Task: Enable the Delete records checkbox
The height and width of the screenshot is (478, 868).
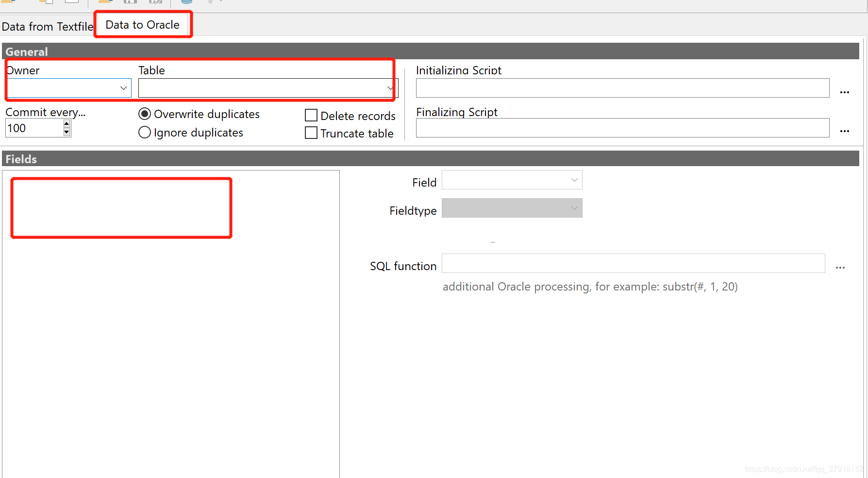Action: (311, 115)
